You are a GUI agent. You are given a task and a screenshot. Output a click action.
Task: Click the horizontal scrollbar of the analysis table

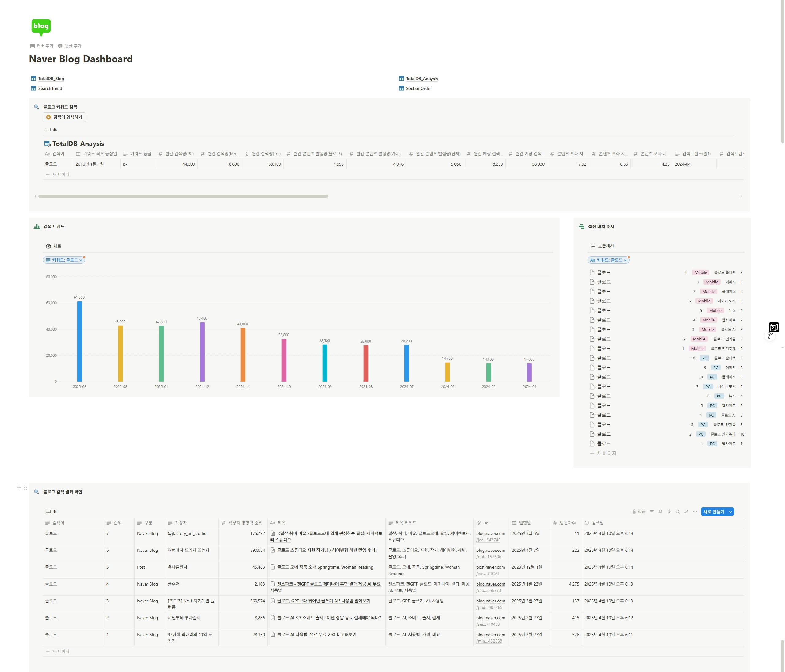pyautogui.click(x=183, y=196)
